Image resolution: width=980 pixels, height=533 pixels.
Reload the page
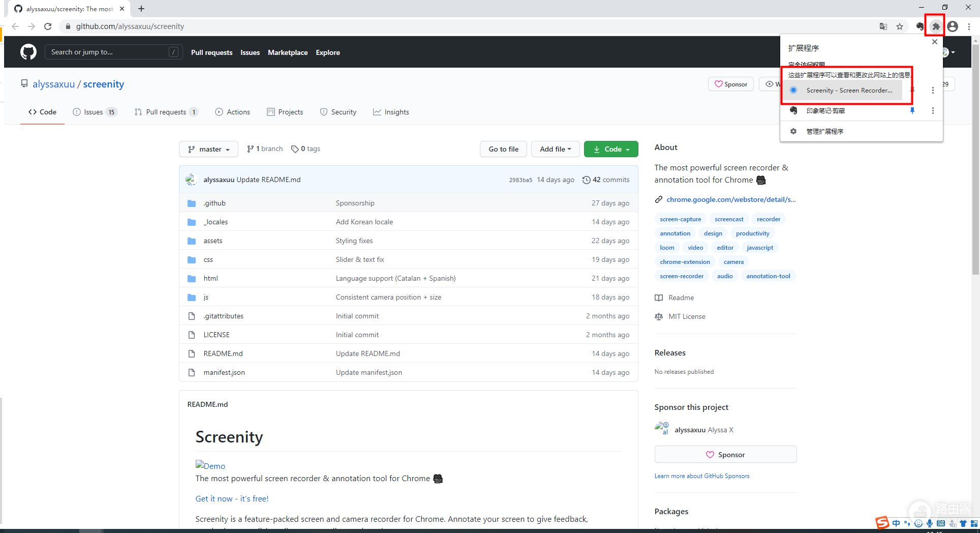coord(48,26)
